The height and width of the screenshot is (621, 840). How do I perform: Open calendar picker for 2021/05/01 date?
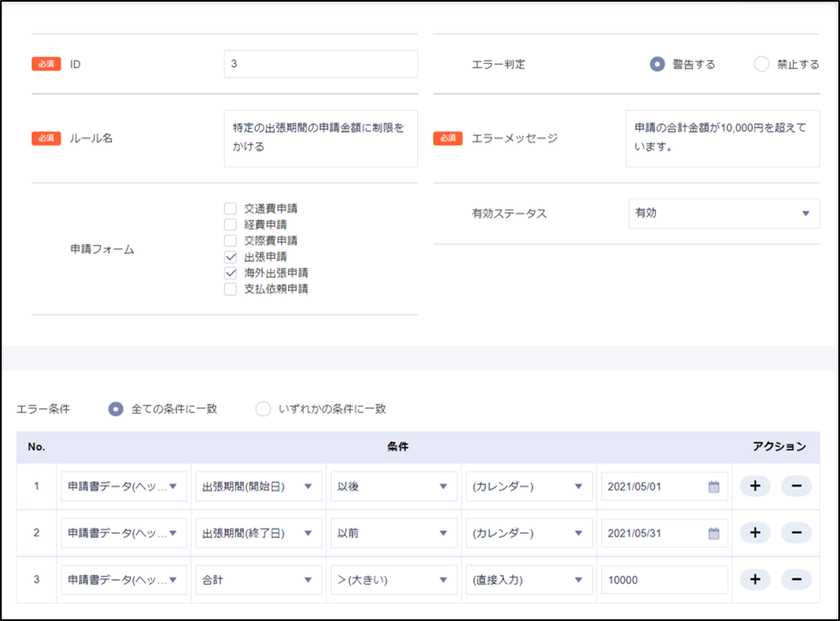click(x=713, y=487)
